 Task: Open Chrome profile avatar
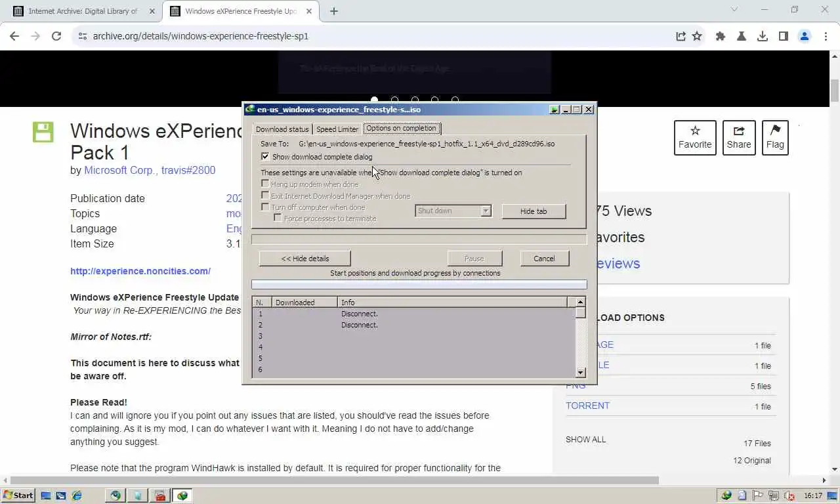pos(805,36)
